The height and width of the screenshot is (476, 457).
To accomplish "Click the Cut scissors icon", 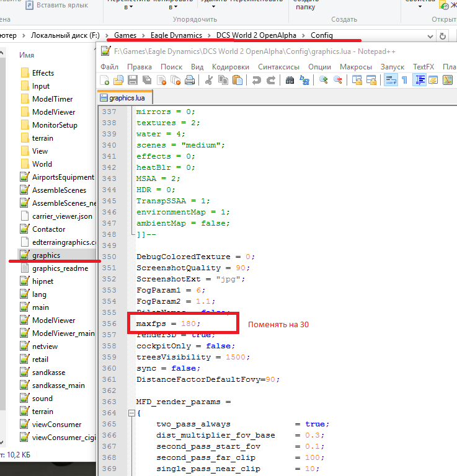I will 209,80.
